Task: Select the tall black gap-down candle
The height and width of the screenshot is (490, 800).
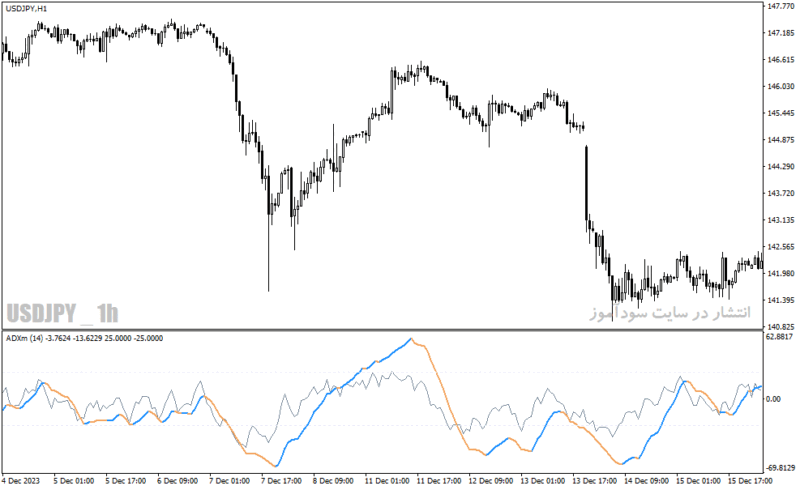Action: [586, 183]
